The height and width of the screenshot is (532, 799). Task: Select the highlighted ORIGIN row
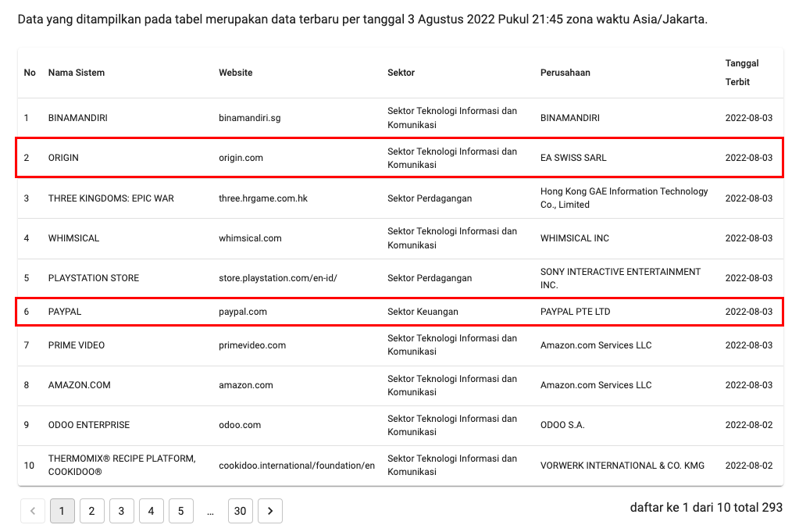(400, 158)
